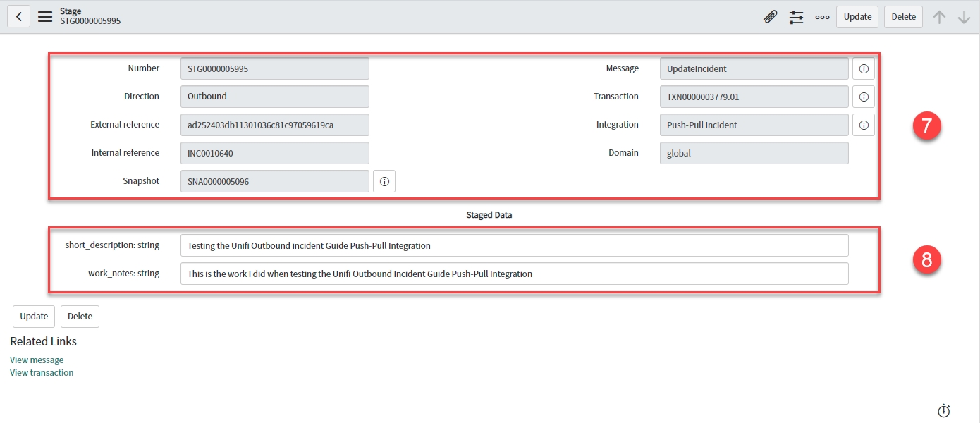
Task: Click the paperclip attachments icon
Action: (771, 17)
